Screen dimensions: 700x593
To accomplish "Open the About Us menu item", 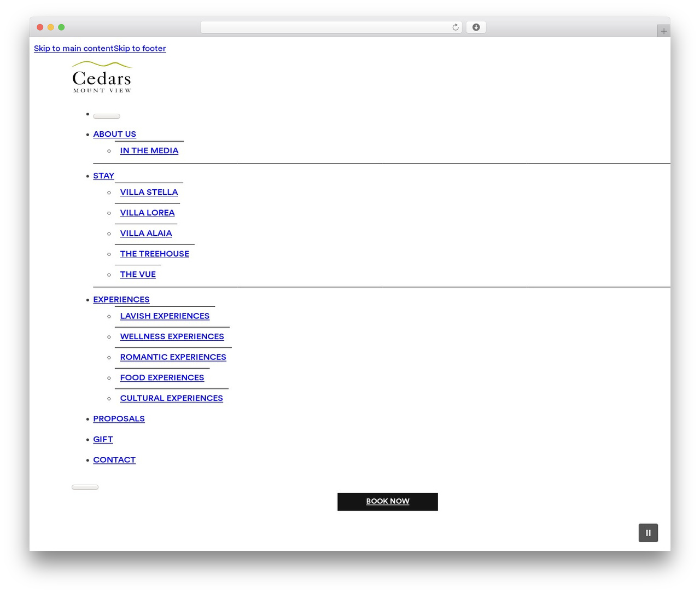I will (115, 134).
